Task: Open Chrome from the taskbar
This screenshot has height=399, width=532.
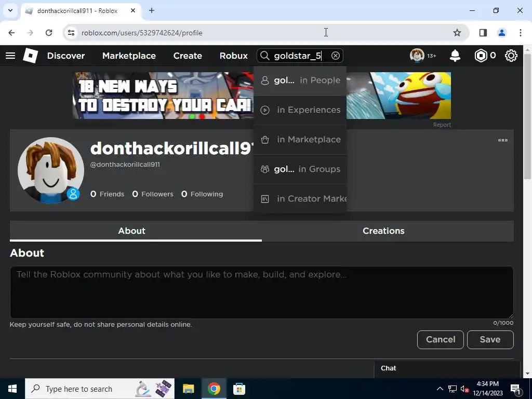Action: [x=214, y=389]
